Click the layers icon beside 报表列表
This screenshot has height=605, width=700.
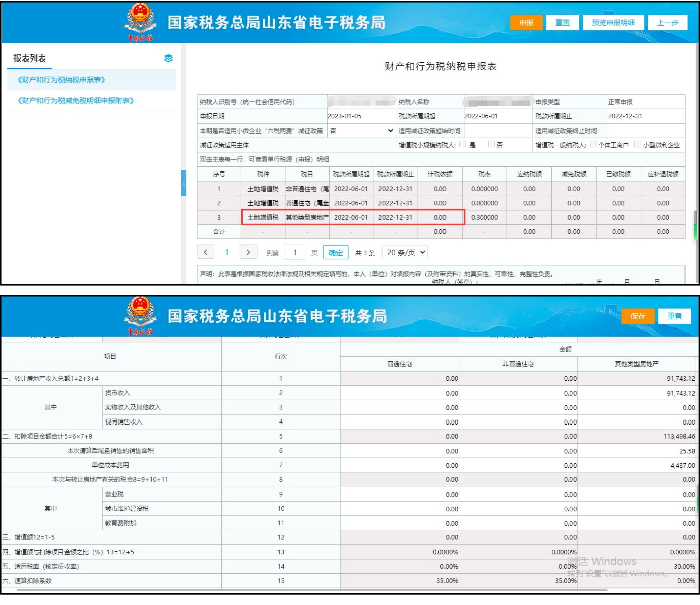point(168,58)
